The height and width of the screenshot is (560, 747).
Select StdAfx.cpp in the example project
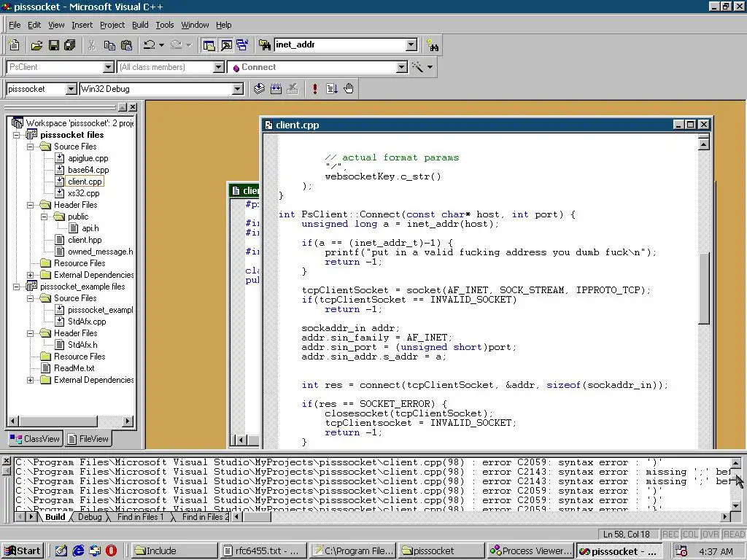pyautogui.click(x=87, y=322)
